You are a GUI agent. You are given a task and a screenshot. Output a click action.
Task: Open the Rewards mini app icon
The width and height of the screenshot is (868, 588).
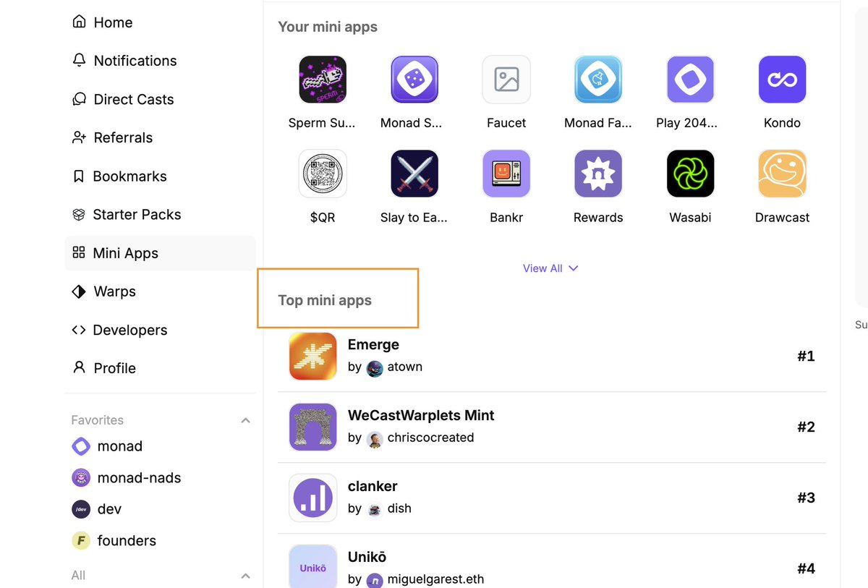click(598, 174)
